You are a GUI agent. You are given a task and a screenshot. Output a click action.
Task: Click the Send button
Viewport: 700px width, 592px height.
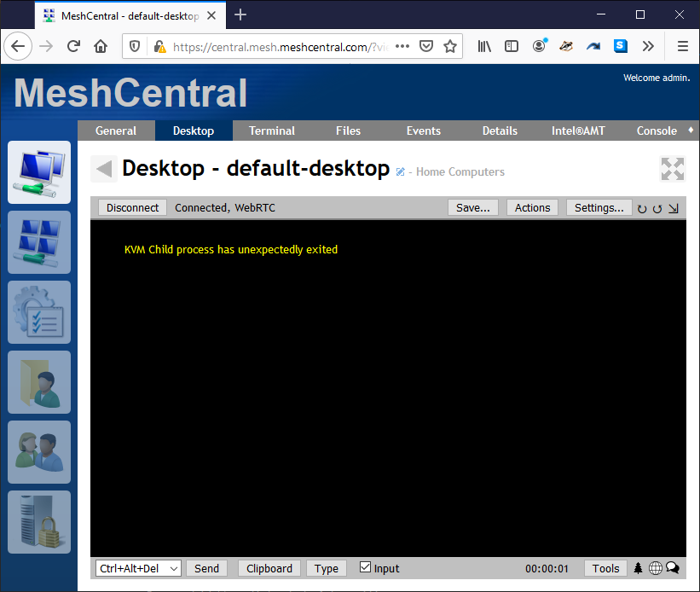tap(206, 568)
